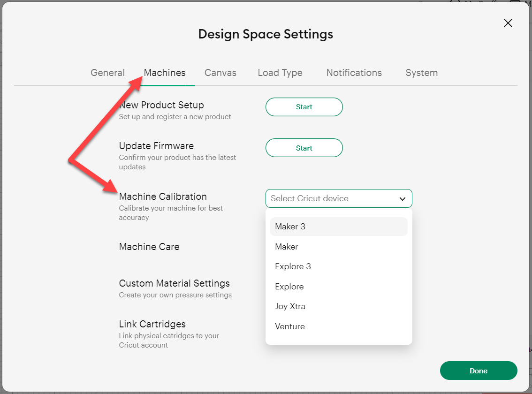Choose Maker from the device dropdown

point(286,246)
